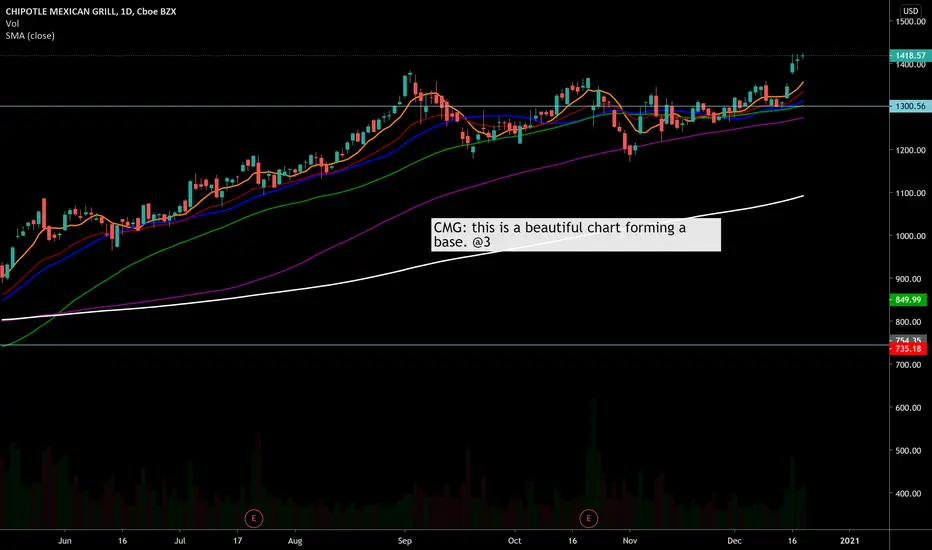Screen dimensions: 932x550
Task: Click the Dec date label on time axis
Action: point(735,540)
